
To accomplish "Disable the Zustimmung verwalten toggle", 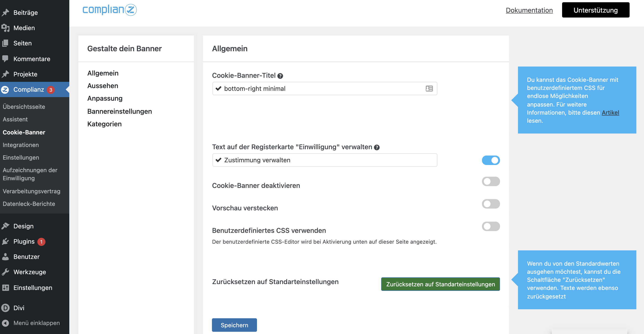I will coord(491,160).
